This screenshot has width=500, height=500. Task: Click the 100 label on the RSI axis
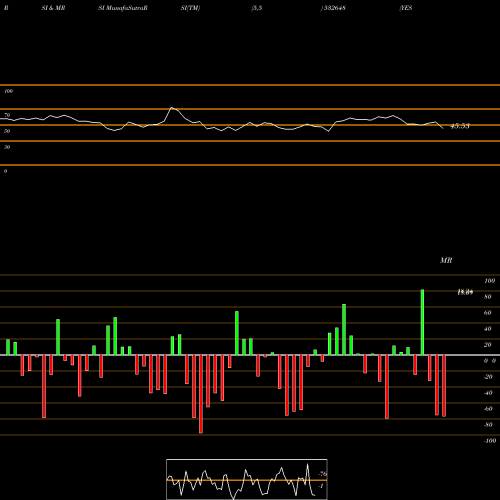(x=8, y=91)
